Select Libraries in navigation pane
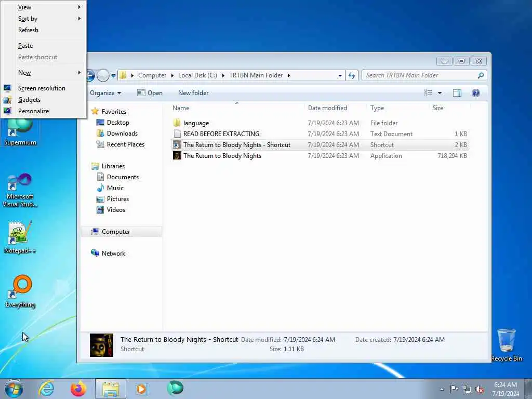 [108, 166]
